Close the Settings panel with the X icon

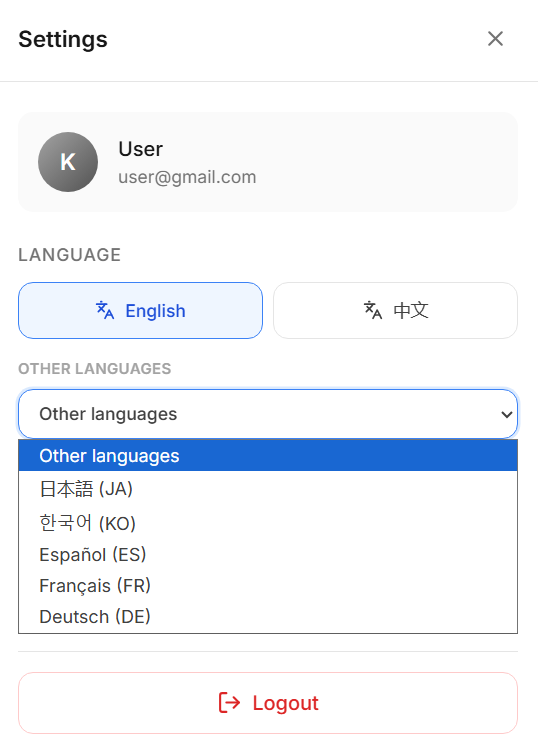tap(495, 39)
